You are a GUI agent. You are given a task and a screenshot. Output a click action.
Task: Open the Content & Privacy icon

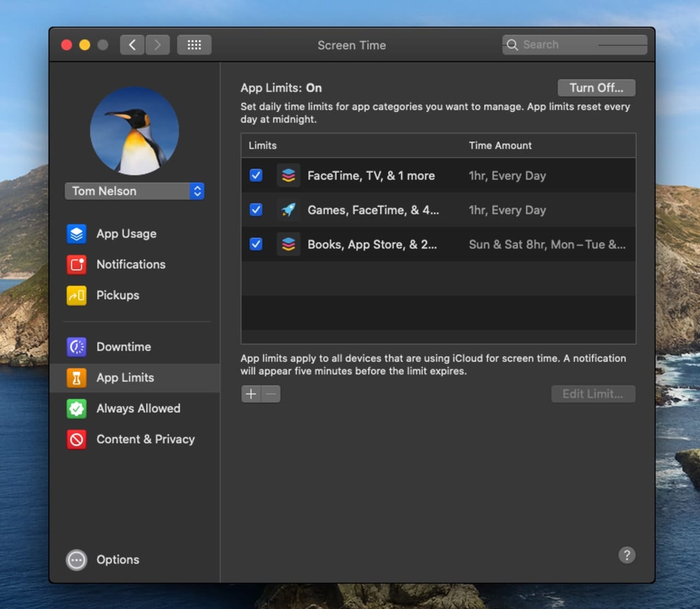(x=77, y=440)
